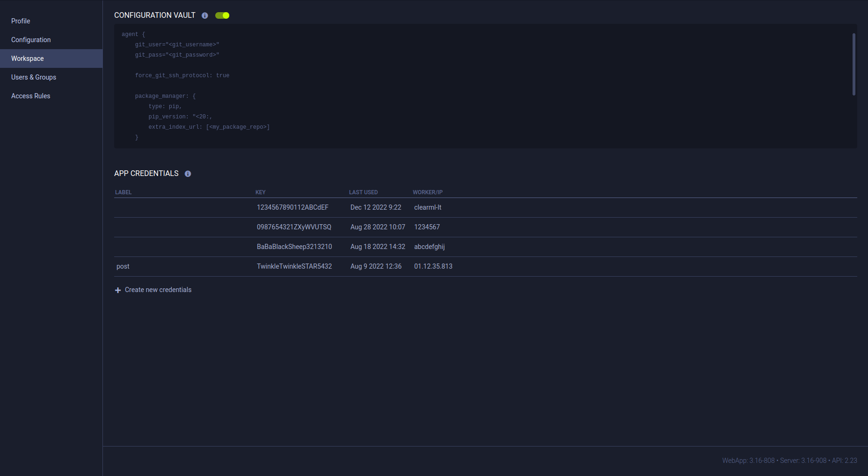The height and width of the screenshot is (476, 868).
Task: Click the LAST USED column header
Action: point(363,192)
